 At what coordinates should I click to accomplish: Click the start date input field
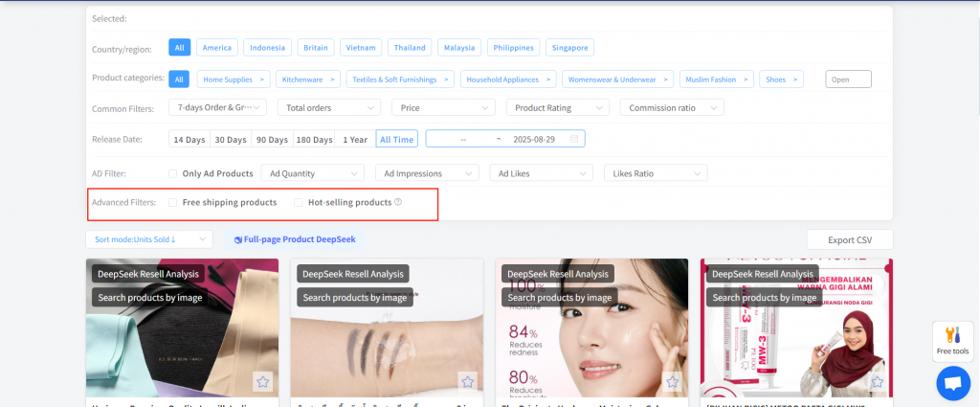tap(463, 139)
